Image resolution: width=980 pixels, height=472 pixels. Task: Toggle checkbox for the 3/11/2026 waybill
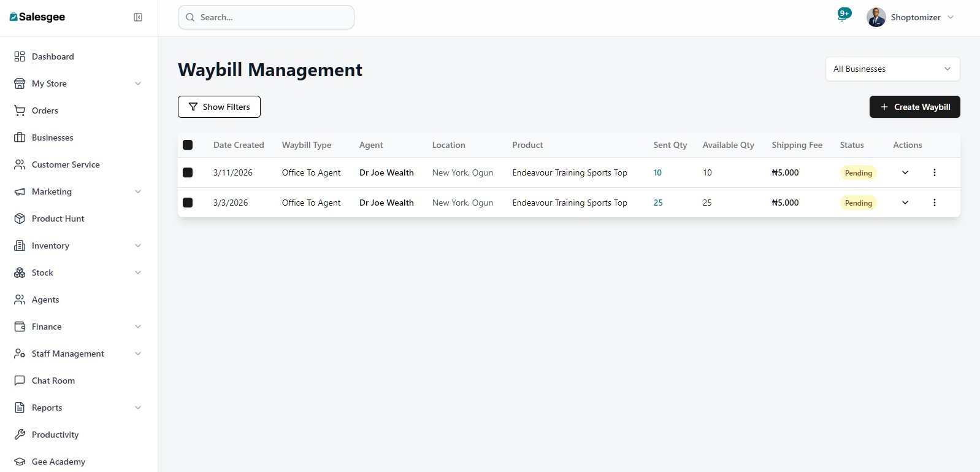pos(188,172)
